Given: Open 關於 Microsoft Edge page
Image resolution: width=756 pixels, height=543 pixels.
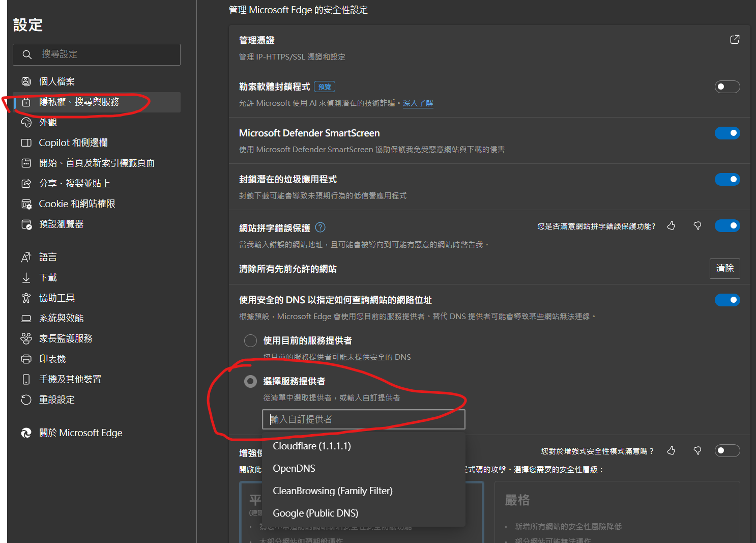Looking at the screenshot, I should (97, 433).
